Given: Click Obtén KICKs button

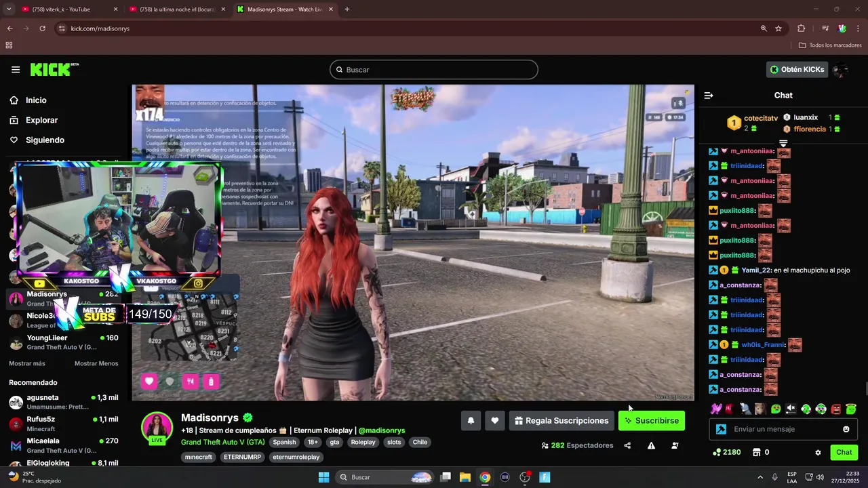Looking at the screenshot, I should point(797,69).
